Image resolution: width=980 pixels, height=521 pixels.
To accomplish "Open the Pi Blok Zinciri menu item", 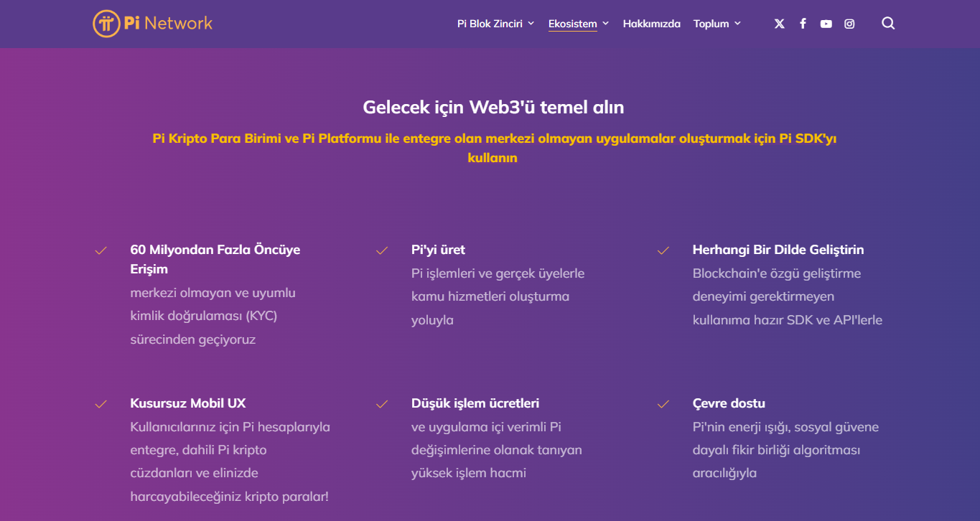I will point(490,24).
